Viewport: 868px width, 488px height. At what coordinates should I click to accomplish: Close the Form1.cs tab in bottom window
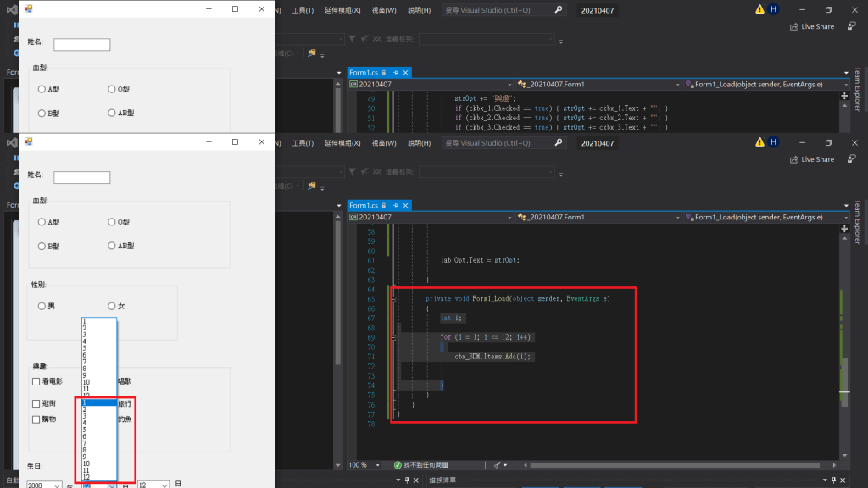pos(405,205)
